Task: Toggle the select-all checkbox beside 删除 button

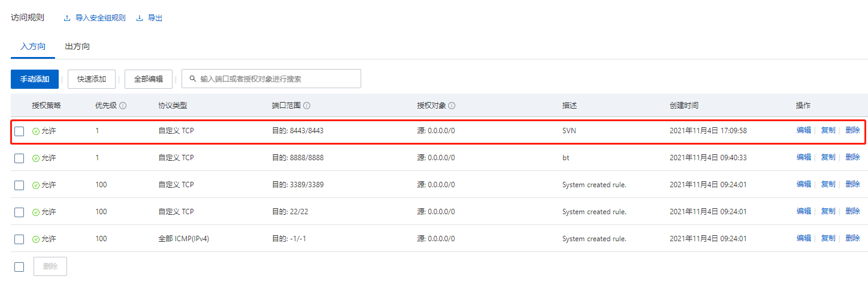Action: [19, 267]
